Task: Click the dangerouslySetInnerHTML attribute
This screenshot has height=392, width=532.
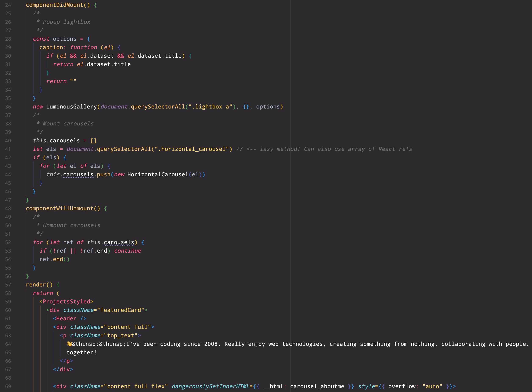Action: [210, 386]
